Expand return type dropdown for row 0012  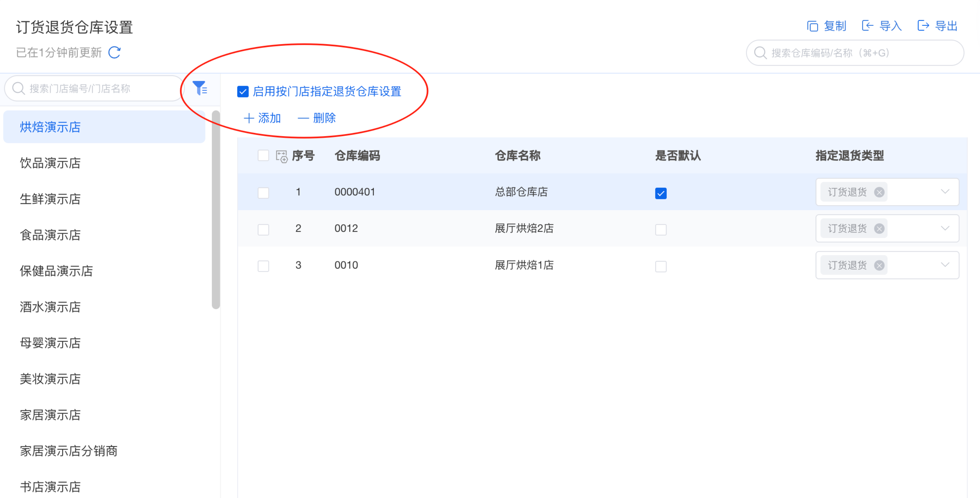click(x=945, y=228)
